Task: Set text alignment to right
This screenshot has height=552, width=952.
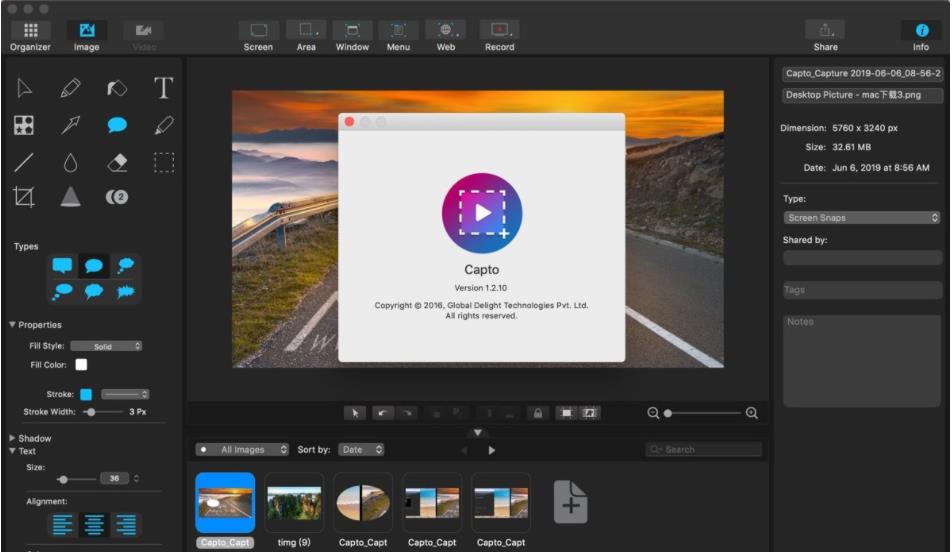Action: [x=126, y=525]
